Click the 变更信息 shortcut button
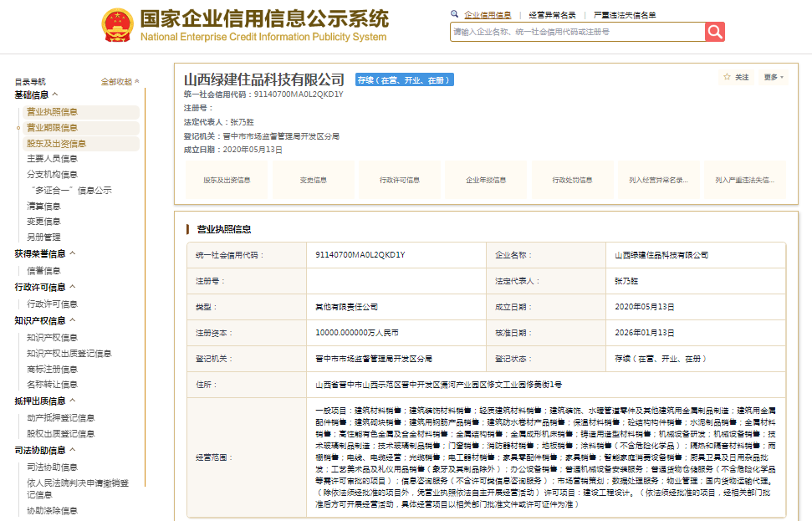The image size is (812, 521). click(313, 180)
